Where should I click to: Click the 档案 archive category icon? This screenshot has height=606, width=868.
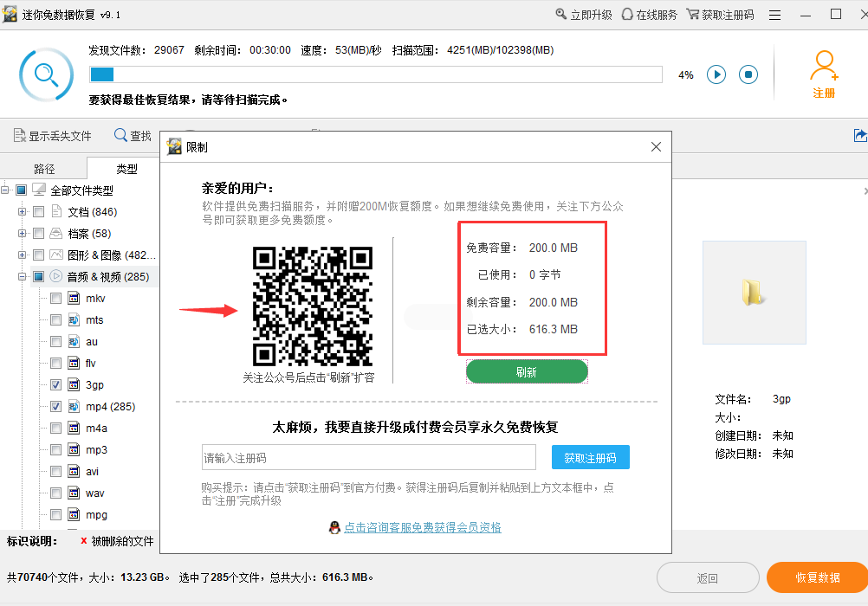tap(56, 233)
